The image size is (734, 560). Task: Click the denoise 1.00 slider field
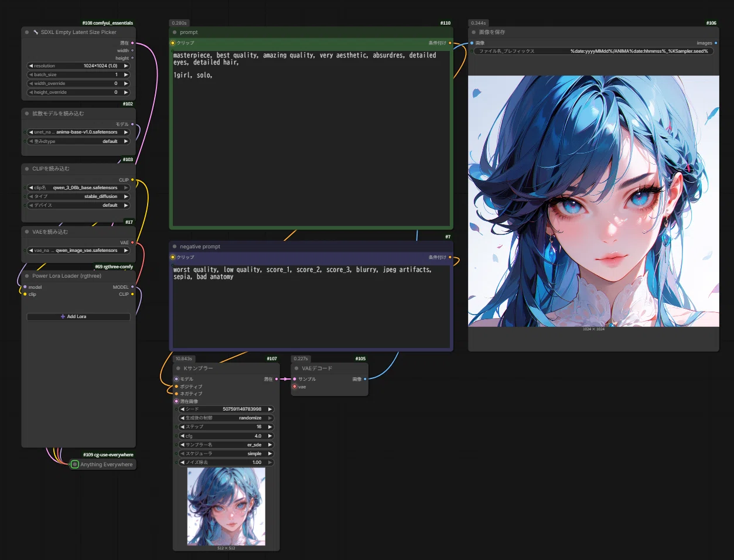coord(226,462)
